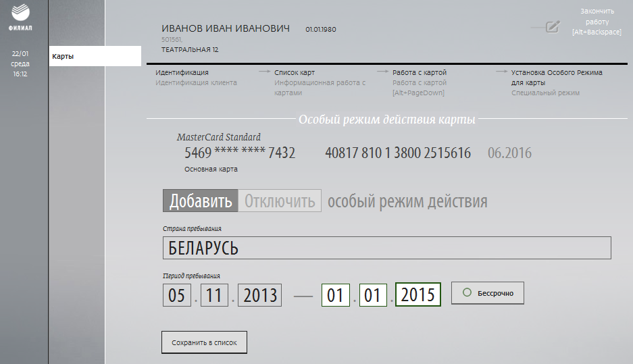
Task: Click the birth date 01.01.1980
Action: click(x=321, y=30)
